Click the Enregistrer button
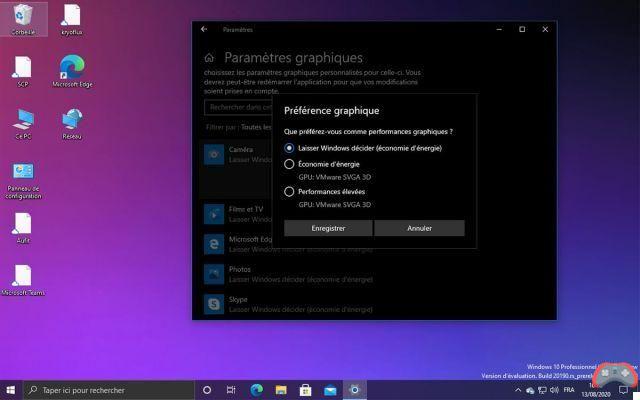The height and width of the screenshot is (400, 640). click(x=328, y=228)
